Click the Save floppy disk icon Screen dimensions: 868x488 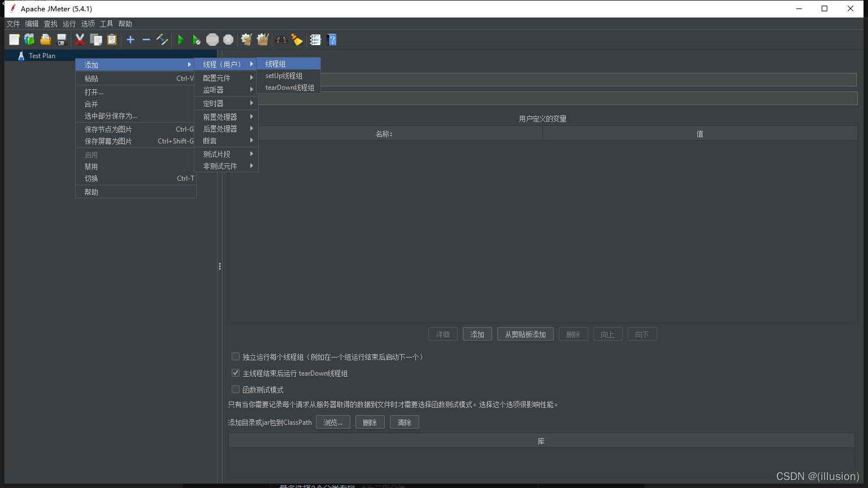pyautogui.click(x=62, y=40)
